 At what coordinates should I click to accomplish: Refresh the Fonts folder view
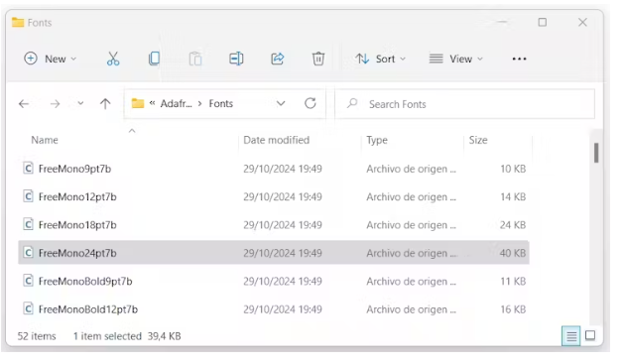(x=311, y=104)
